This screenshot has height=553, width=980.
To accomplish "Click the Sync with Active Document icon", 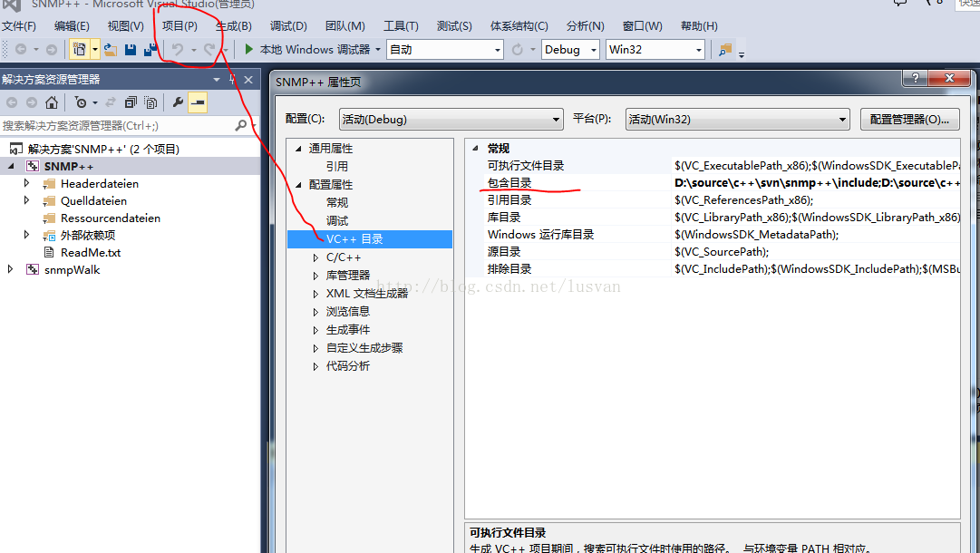I will (111, 102).
